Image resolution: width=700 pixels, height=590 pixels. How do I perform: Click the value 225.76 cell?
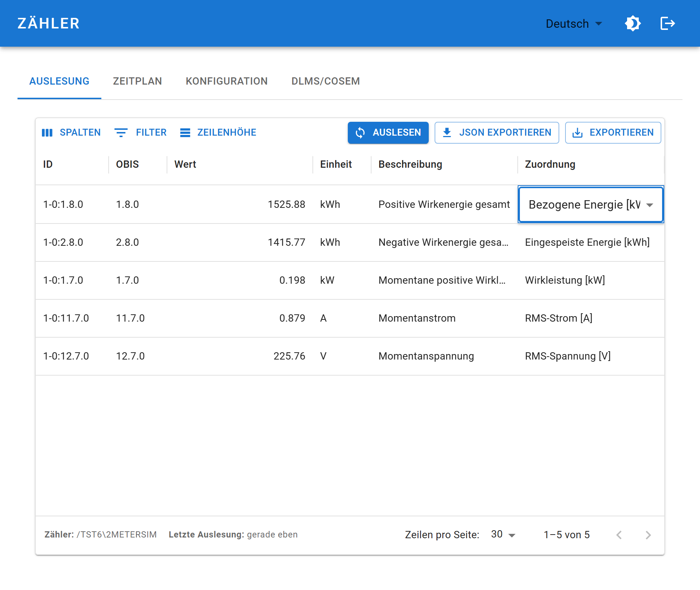[x=240, y=356]
